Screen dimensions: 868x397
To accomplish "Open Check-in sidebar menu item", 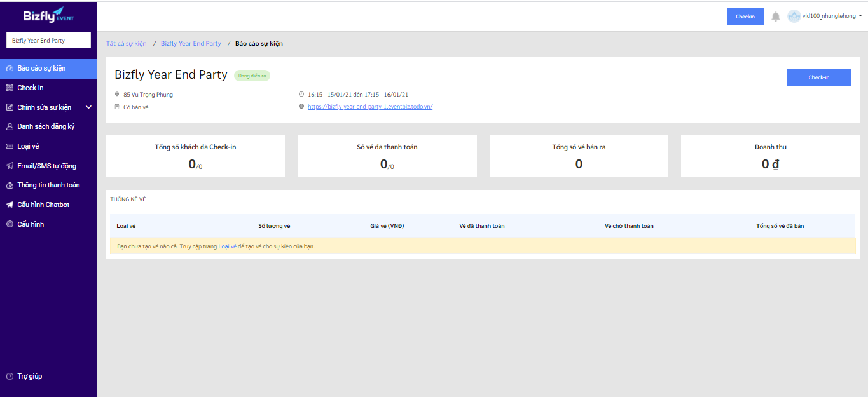I will coord(48,88).
